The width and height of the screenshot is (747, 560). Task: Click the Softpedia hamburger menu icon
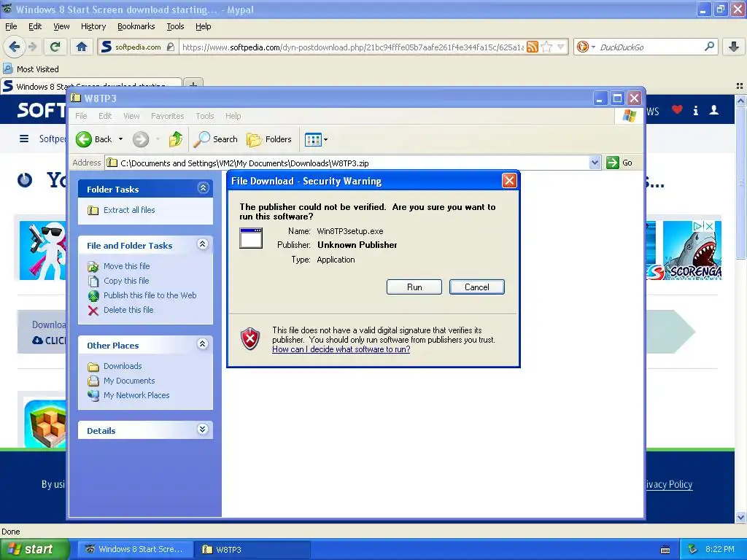(x=24, y=139)
